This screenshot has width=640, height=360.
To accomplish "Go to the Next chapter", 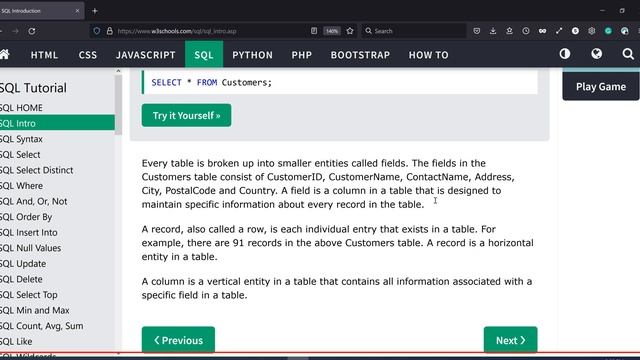I will click(x=511, y=340).
